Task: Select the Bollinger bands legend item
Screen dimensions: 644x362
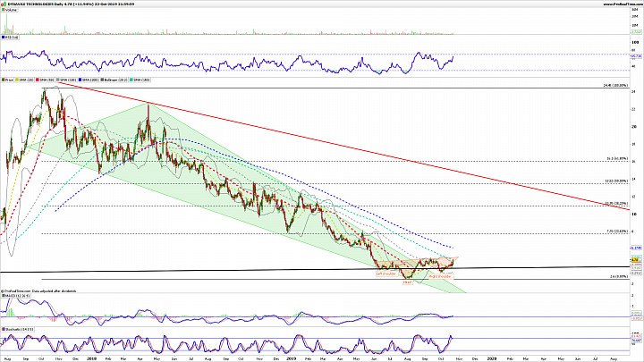Action: [x=114, y=80]
